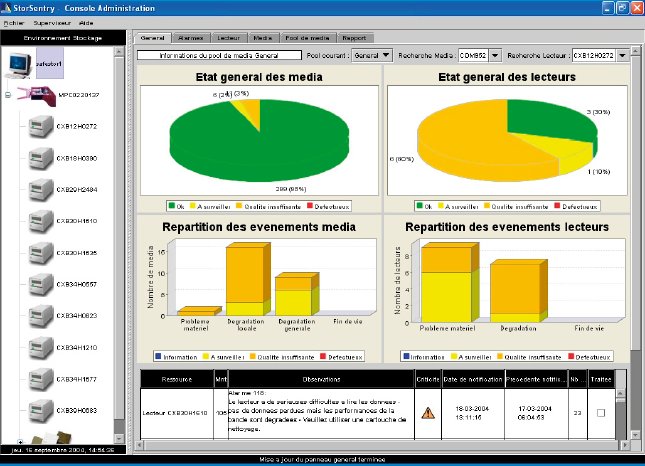The image size is (645, 466).
Task: Select drive icon for CXB30H1610
Action: (x=41, y=221)
